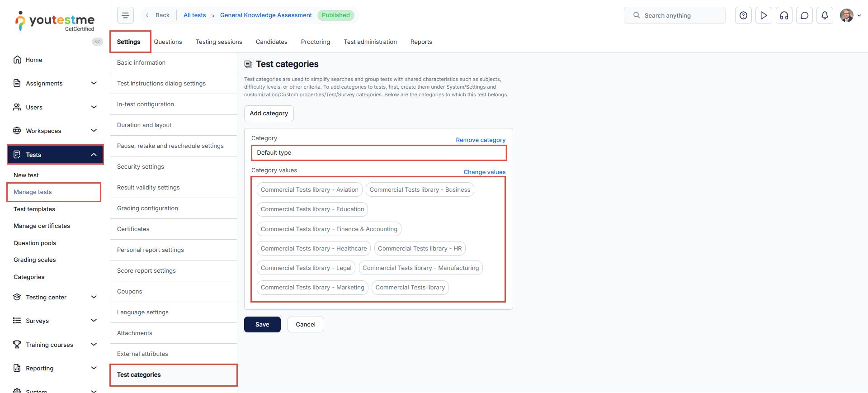The image size is (868, 393).
Task: Click the Save button
Action: tap(262, 325)
